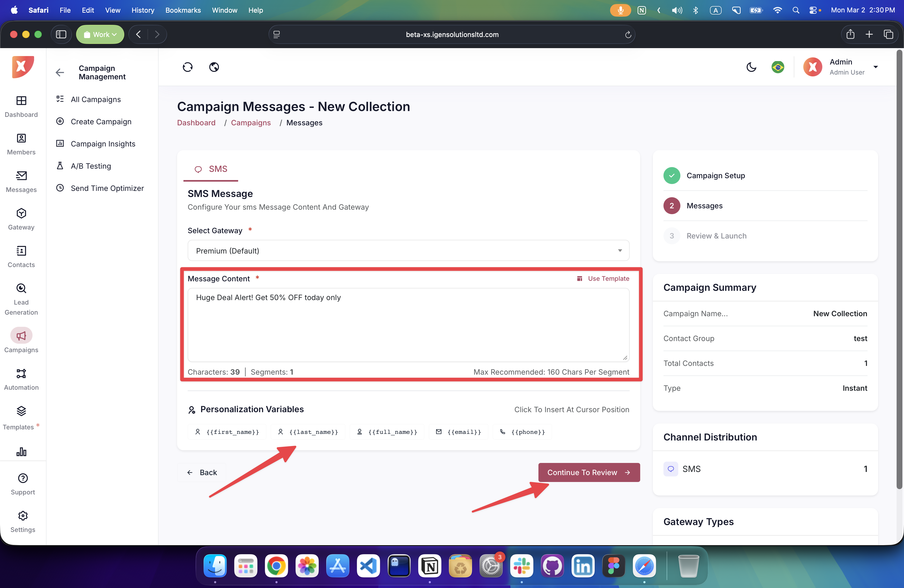The height and width of the screenshot is (588, 904).
Task: Expand the Select Gateway dropdown
Action: (x=408, y=250)
